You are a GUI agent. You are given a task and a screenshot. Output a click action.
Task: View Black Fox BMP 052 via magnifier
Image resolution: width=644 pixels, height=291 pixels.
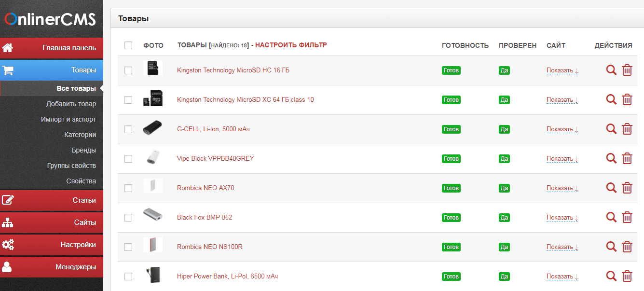611,217
